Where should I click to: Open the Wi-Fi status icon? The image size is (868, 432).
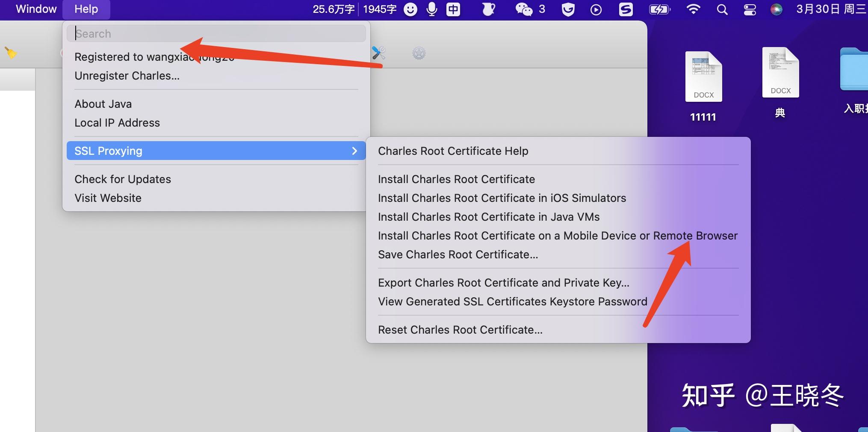[693, 9]
